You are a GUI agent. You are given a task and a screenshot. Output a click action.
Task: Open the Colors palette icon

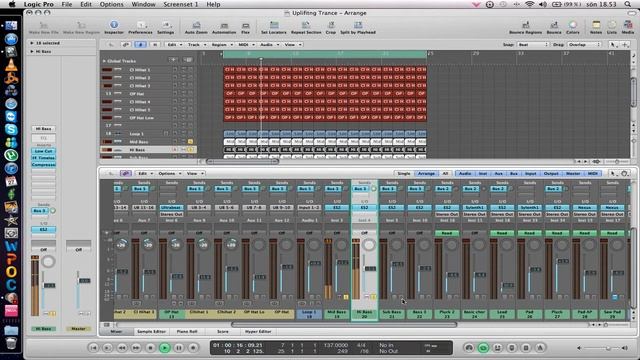click(573, 27)
